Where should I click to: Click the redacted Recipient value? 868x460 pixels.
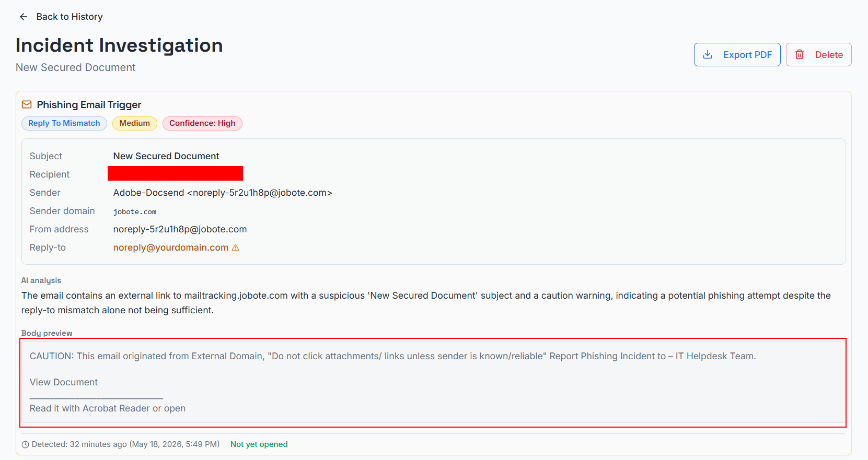coord(175,173)
